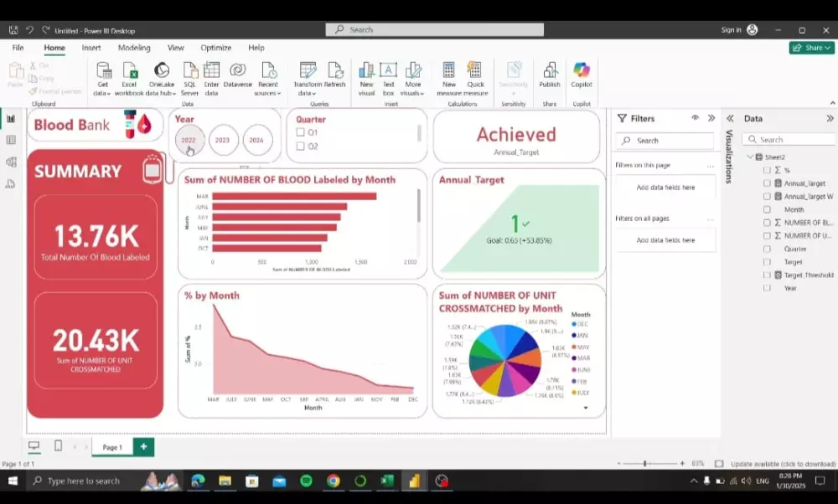Click the Publish icon in the ribbon
838x504 pixels.
(549, 75)
